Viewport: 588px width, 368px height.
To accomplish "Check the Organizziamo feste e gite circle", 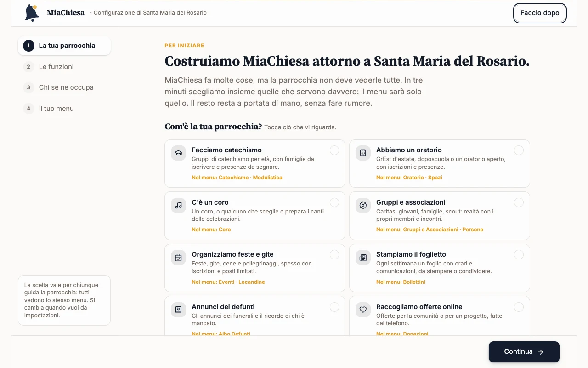I will tap(334, 255).
